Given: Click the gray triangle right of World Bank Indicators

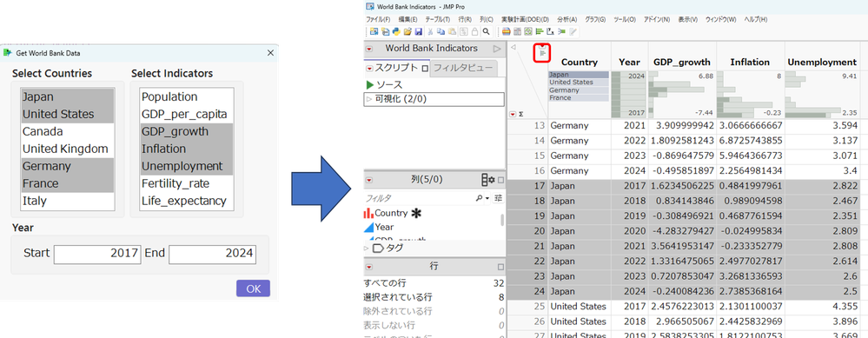Looking at the screenshot, I should point(496,49).
